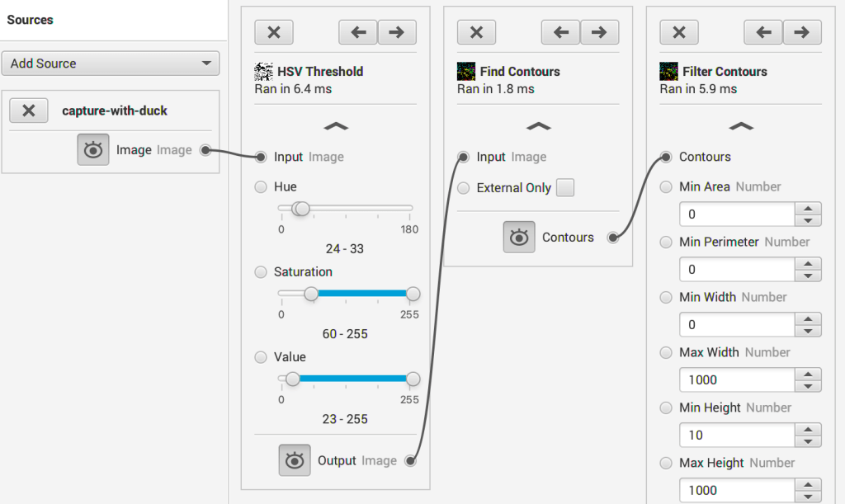Viewport: 845px width, 504px height.
Task: Collapse the Filter Contours step
Action: (x=741, y=126)
